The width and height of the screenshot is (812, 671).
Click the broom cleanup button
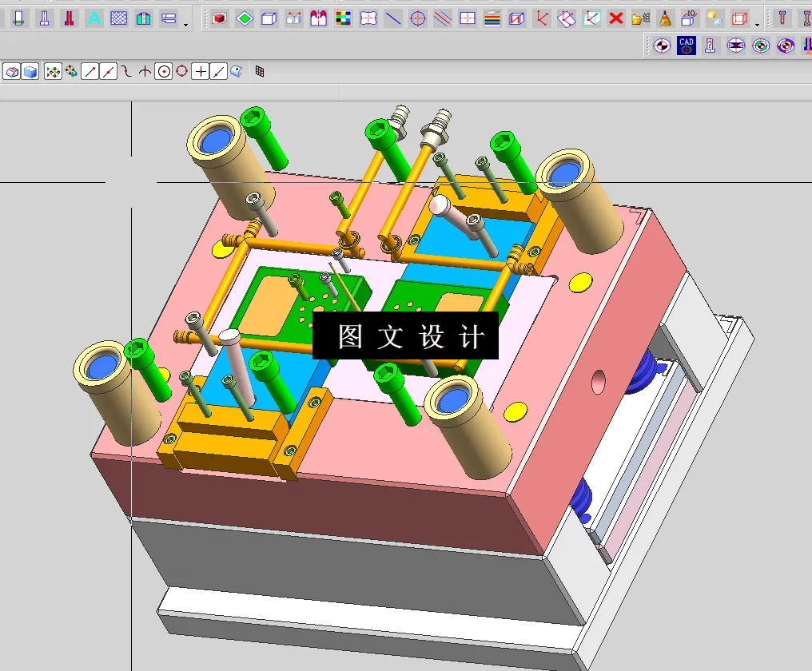point(666,18)
